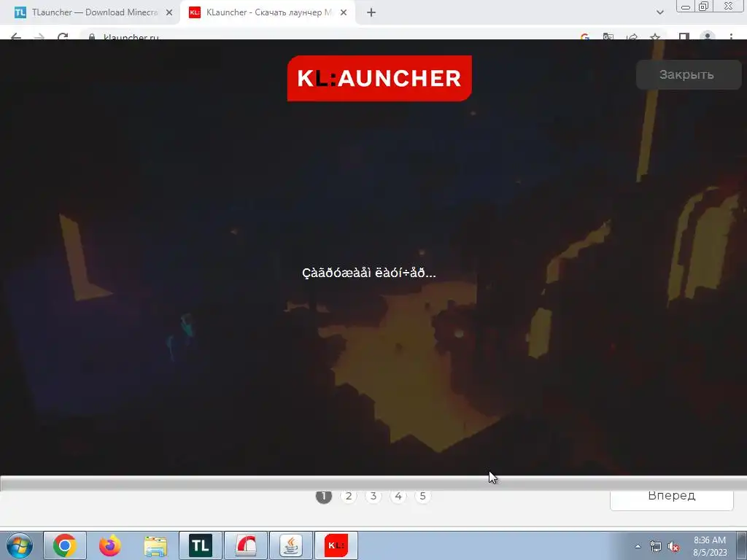
Task: Click the garbled loading text
Action: 368,273
